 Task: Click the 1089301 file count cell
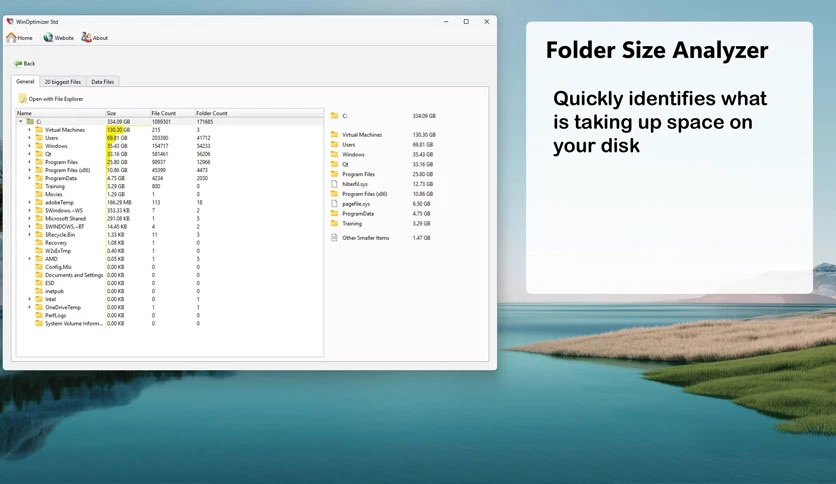pyautogui.click(x=161, y=122)
